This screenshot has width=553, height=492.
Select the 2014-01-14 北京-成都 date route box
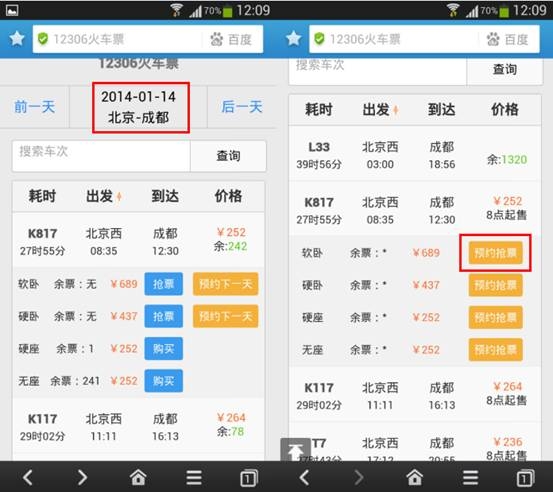click(141, 108)
